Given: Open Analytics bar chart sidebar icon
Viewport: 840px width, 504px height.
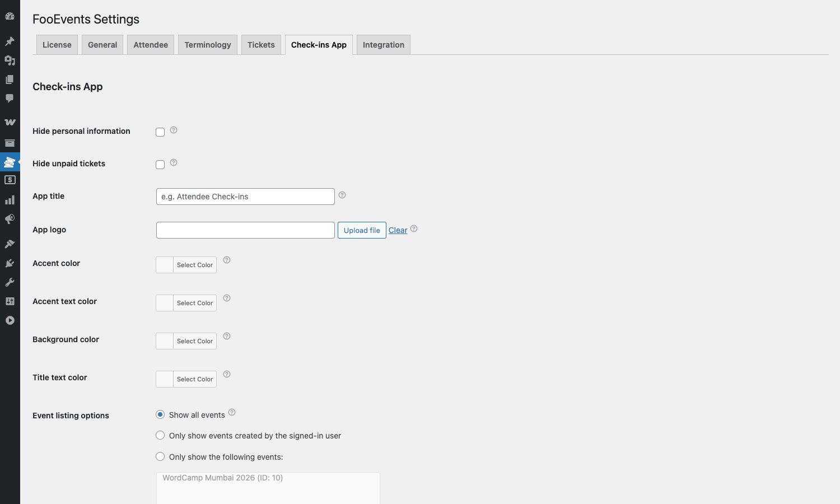Looking at the screenshot, I should coord(10,200).
